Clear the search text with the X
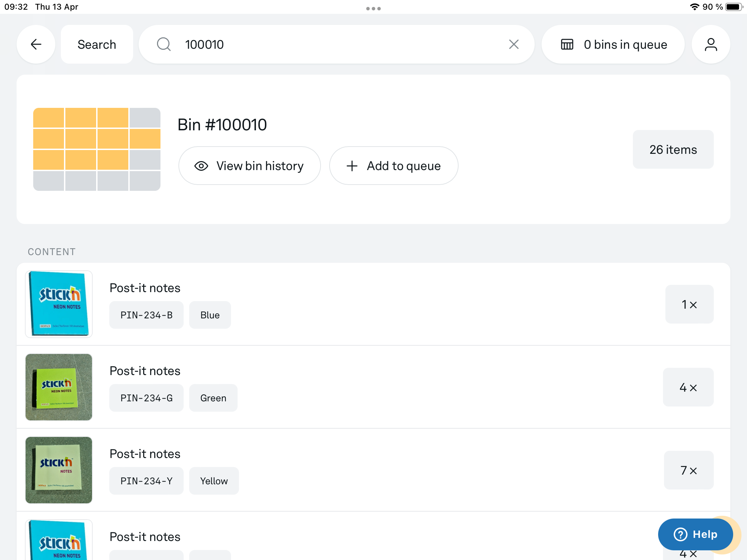Viewport: 747px width, 560px height. pyautogui.click(x=514, y=44)
